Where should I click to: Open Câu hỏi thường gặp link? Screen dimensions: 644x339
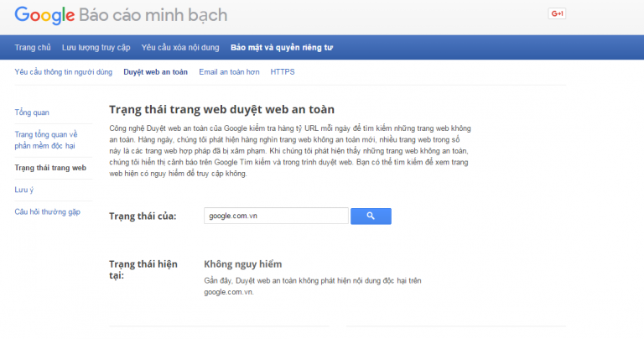[48, 212]
